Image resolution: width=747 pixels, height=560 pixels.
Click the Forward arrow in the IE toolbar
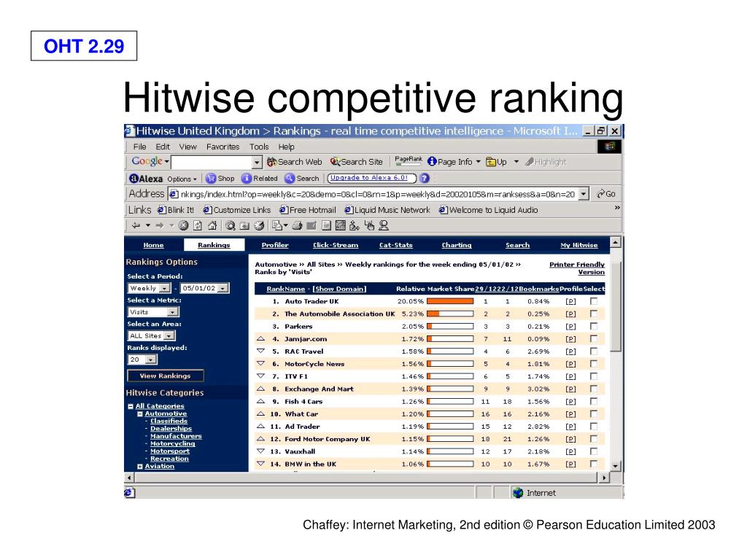pyautogui.click(x=160, y=225)
